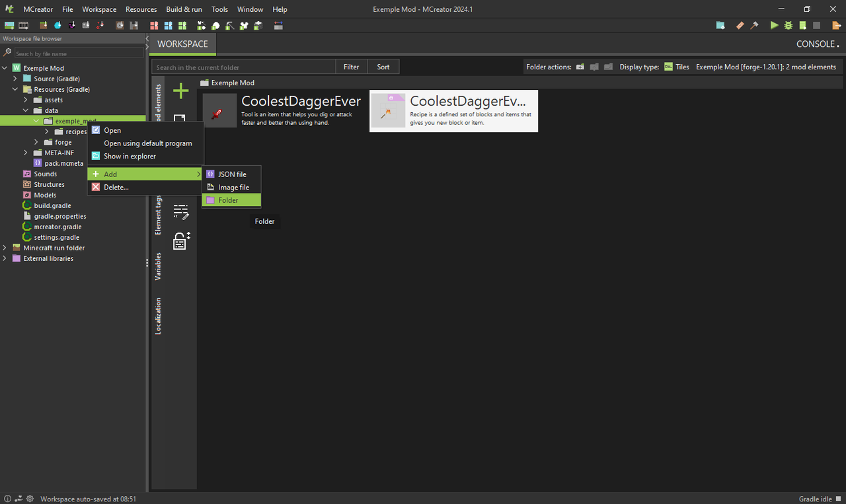Screen dimensions: 846x504
Task: Build workspace with the hammer icon
Action: [x=754, y=25]
